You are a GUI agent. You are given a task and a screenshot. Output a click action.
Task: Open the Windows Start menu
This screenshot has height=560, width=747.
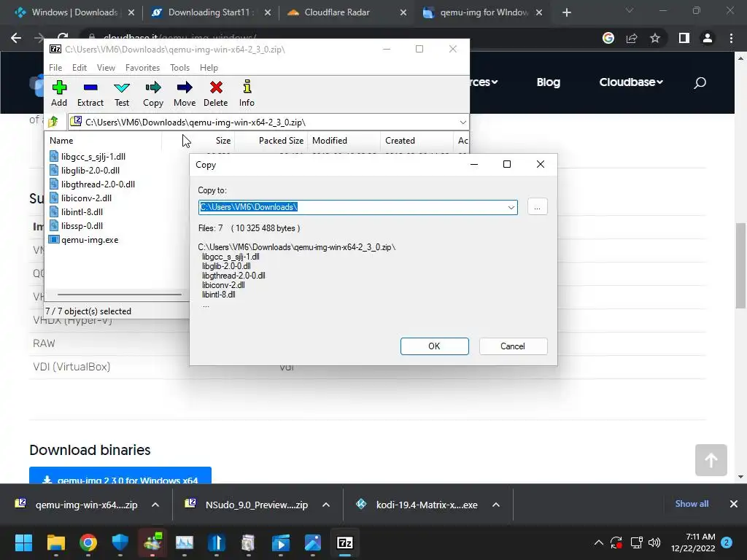coord(23,542)
